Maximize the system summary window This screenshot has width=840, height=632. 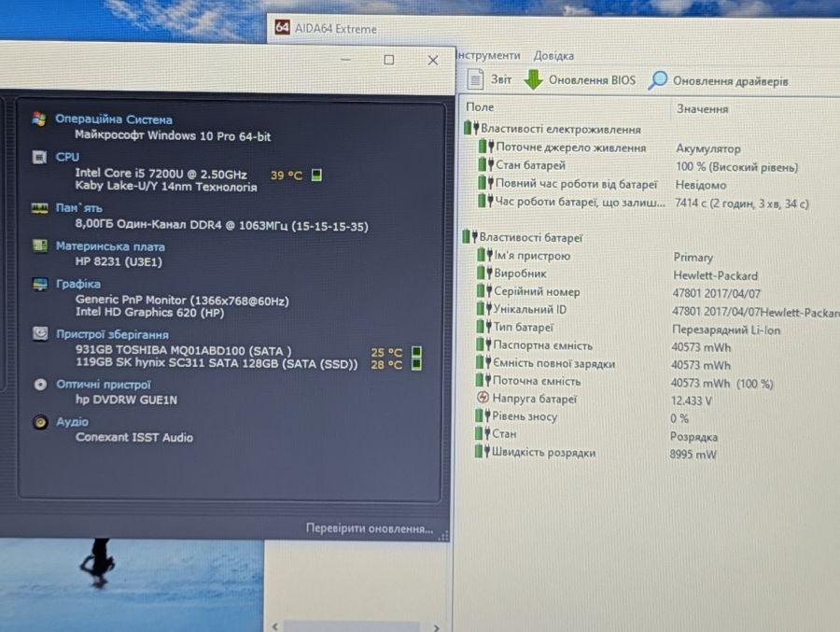click(x=389, y=60)
